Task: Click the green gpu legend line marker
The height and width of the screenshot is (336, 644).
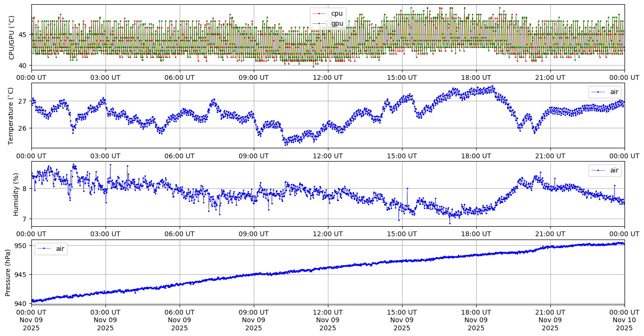Action: coord(319,23)
